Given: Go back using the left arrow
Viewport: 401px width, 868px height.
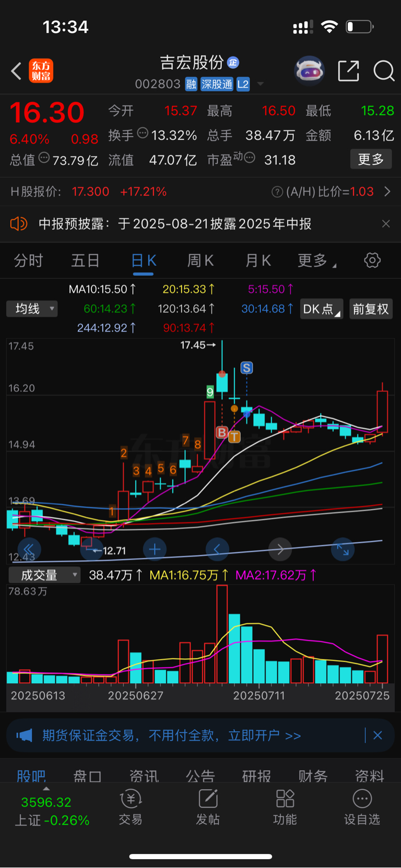Looking at the screenshot, I should pos(16,71).
